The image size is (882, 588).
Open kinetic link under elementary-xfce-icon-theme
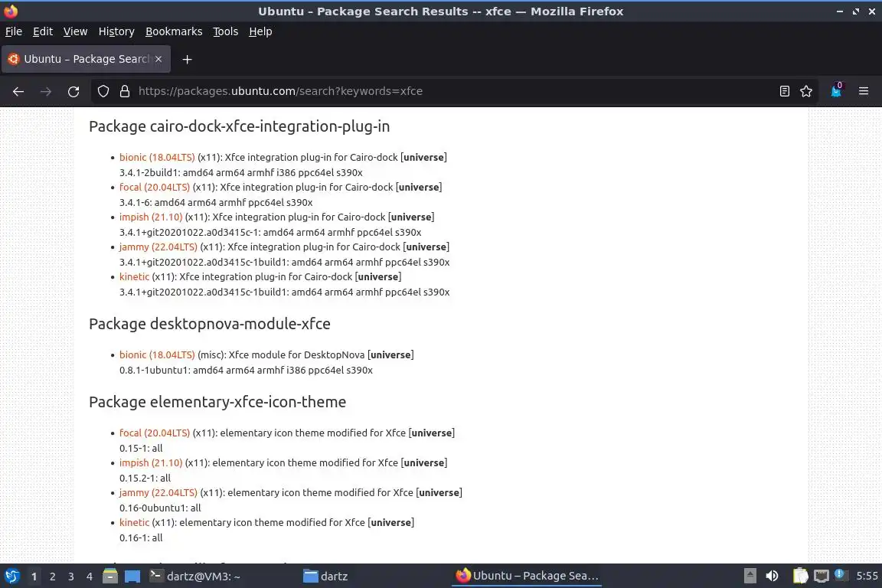135,523
